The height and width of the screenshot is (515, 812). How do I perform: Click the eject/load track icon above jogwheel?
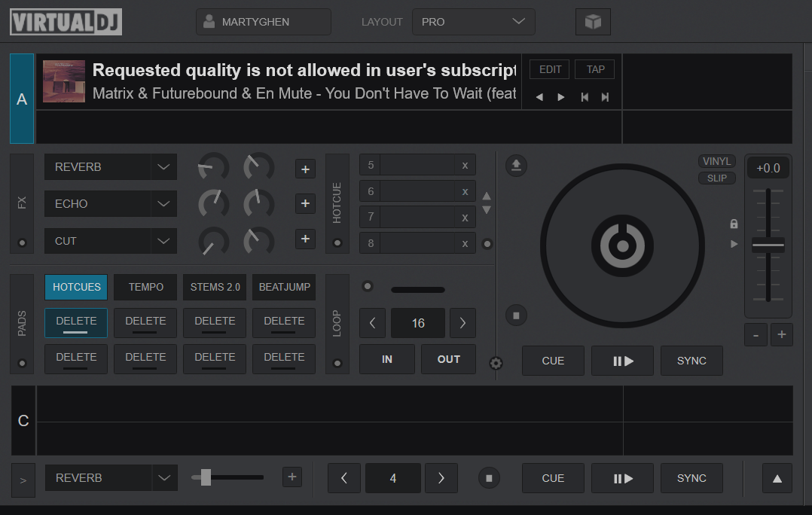[x=516, y=166]
